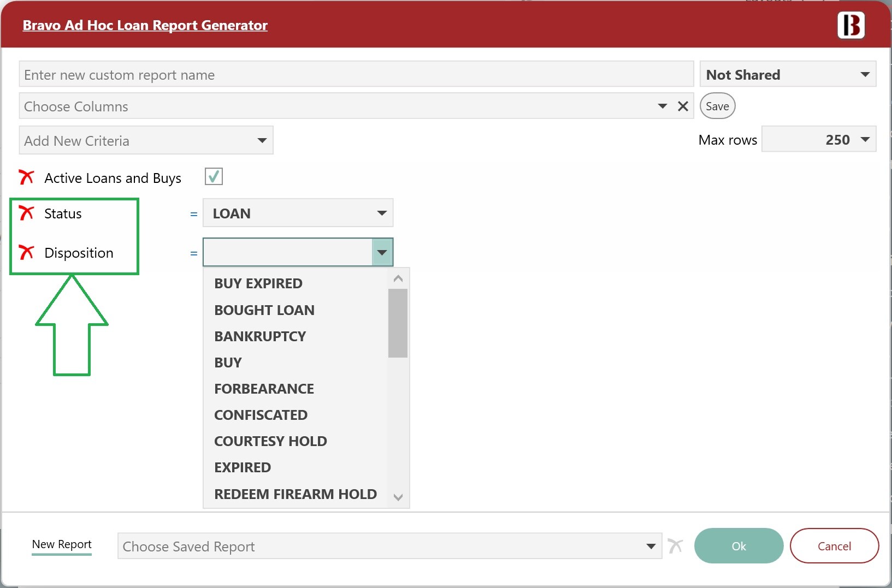
Task: Clear chosen columns with the X icon
Action: [x=683, y=106]
